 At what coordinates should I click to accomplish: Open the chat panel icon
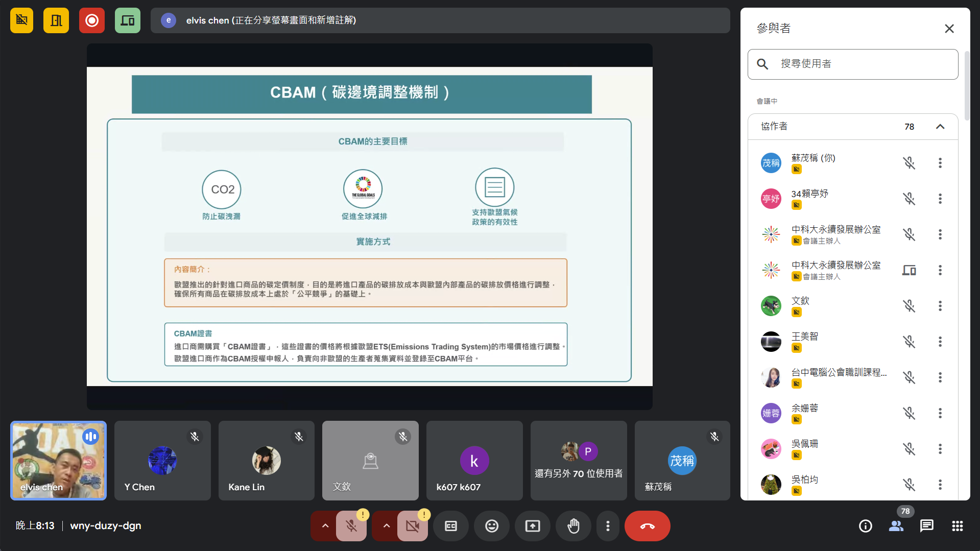click(x=926, y=526)
